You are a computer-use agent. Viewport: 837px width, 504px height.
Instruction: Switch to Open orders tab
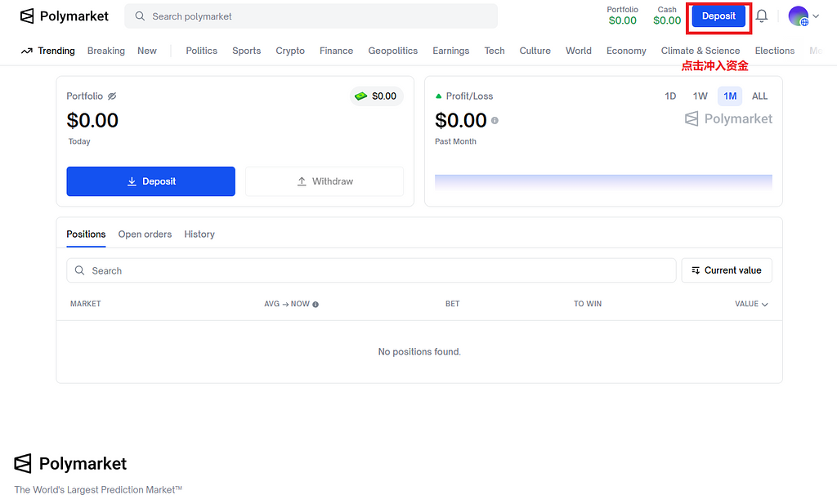tap(145, 234)
